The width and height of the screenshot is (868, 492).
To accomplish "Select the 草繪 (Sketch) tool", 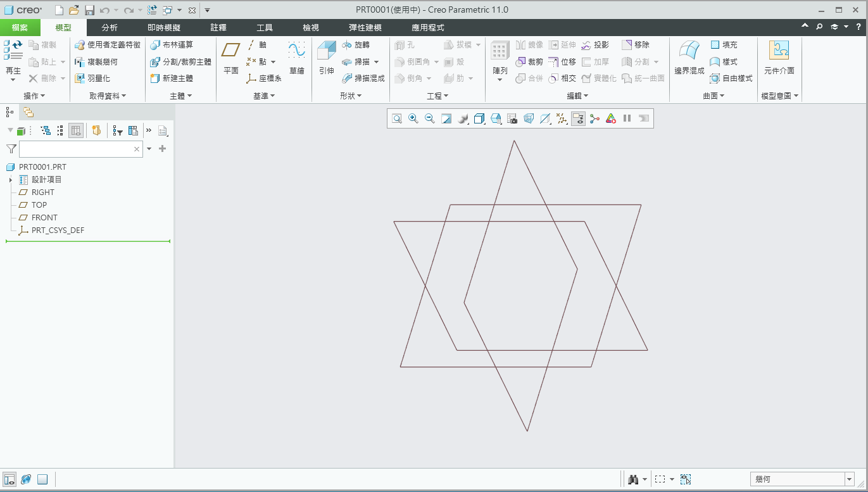I will [x=296, y=57].
